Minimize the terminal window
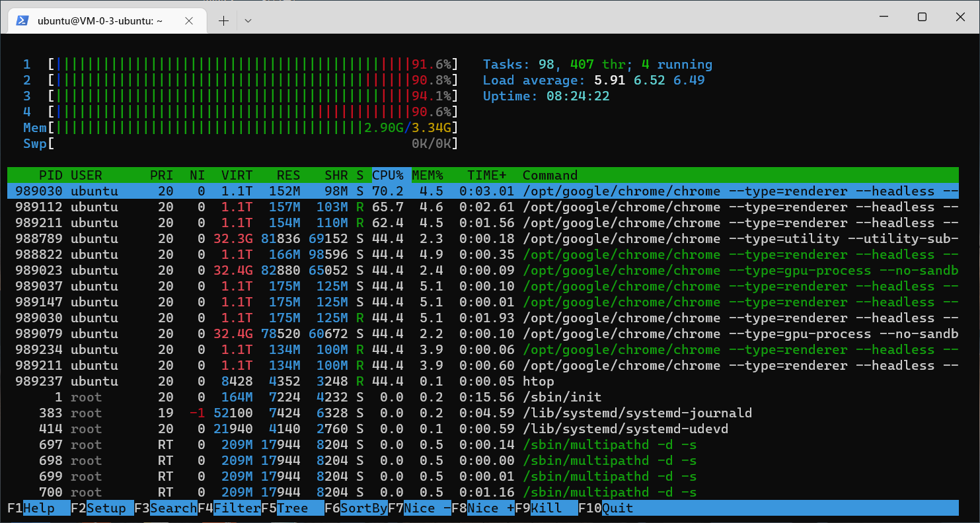Image resolution: width=980 pixels, height=523 pixels. (x=883, y=17)
